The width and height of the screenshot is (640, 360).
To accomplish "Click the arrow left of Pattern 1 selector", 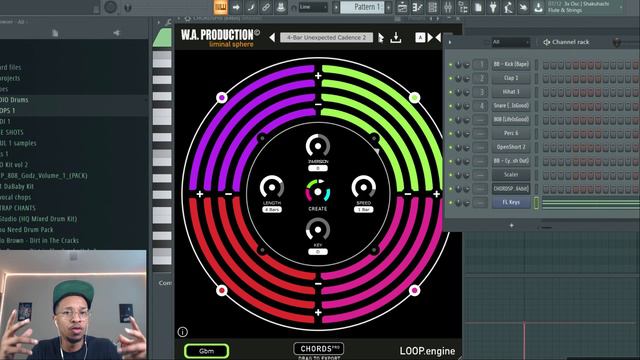I will [336, 7].
